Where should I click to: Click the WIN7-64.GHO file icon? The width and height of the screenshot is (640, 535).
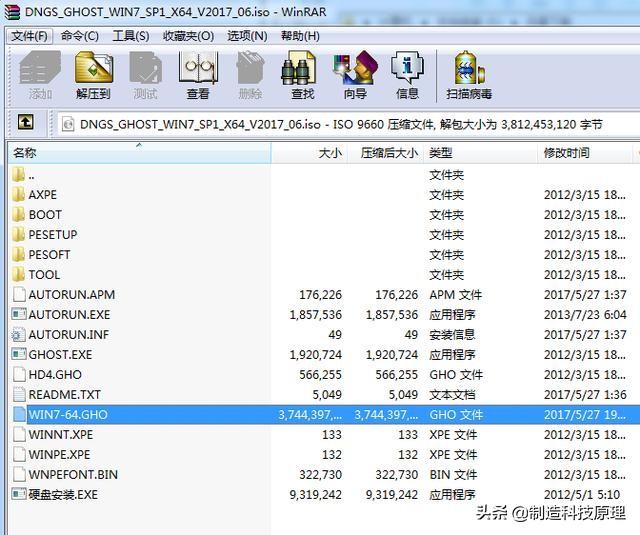(19, 414)
